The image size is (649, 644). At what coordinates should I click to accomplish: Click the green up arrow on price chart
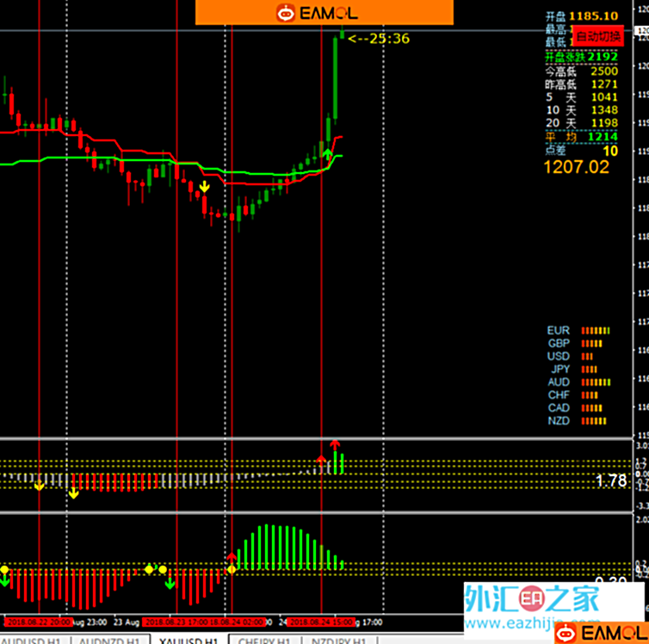pyautogui.click(x=327, y=153)
